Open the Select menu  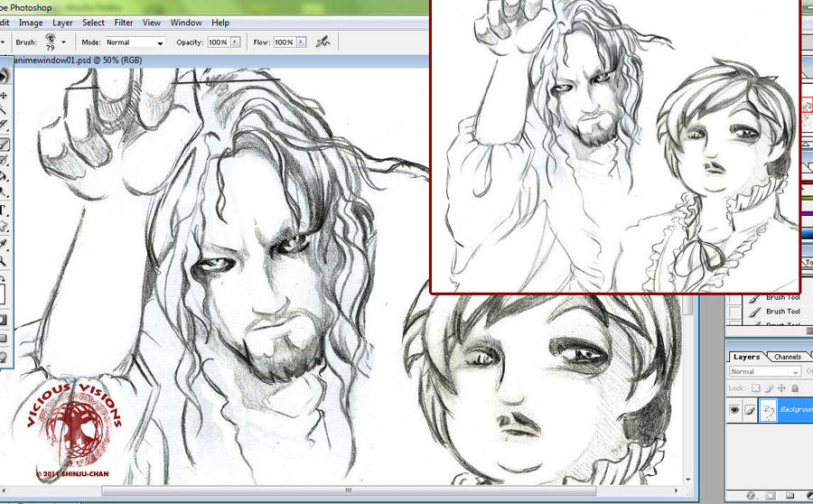pyautogui.click(x=93, y=23)
